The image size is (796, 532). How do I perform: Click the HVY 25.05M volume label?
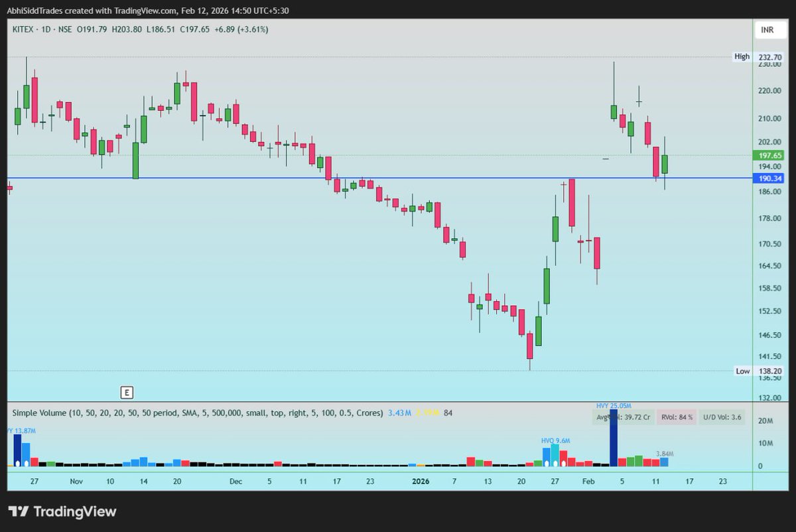(614, 405)
